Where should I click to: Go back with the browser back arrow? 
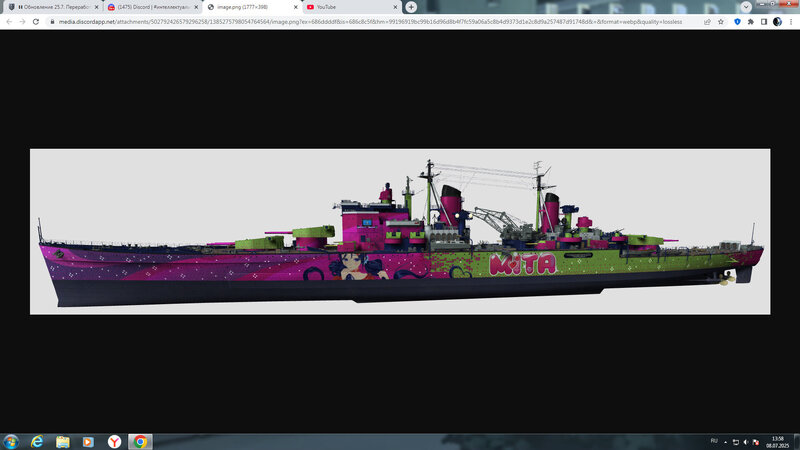point(9,22)
